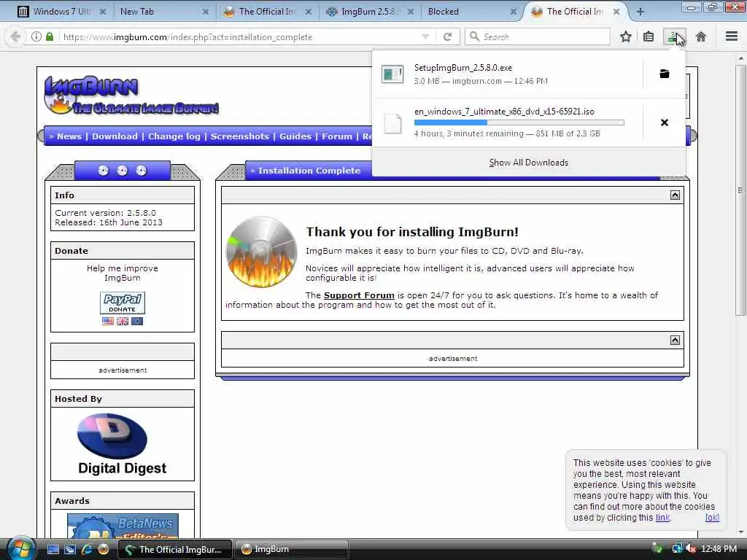Show site information via the info icon
747x560 pixels.
point(36,36)
